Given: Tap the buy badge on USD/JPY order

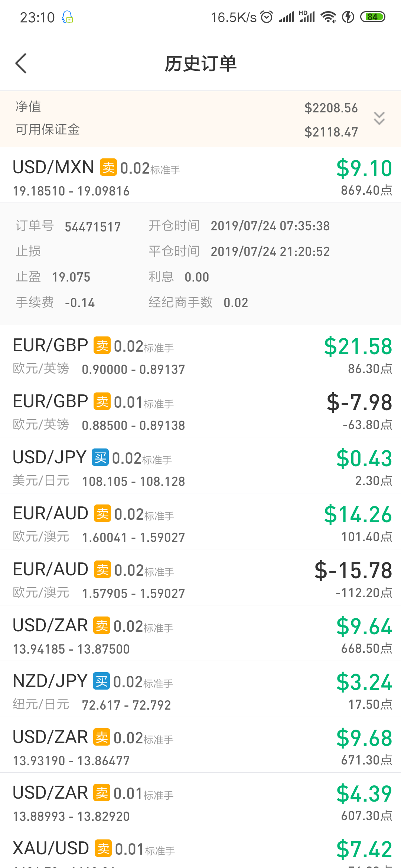Looking at the screenshot, I should (100, 457).
